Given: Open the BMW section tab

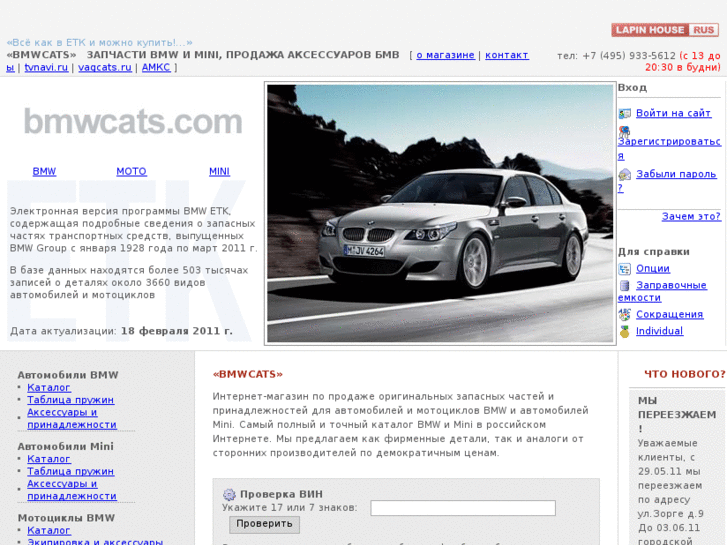Looking at the screenshot, I should click(x=44, y=172).
